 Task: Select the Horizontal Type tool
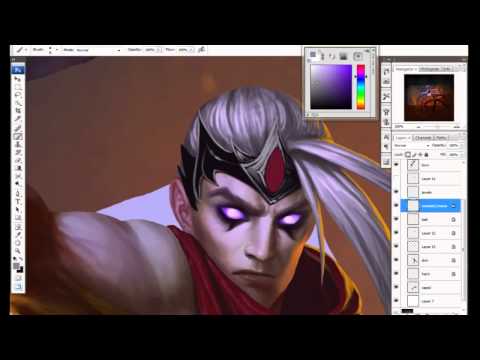coord(17,201)
